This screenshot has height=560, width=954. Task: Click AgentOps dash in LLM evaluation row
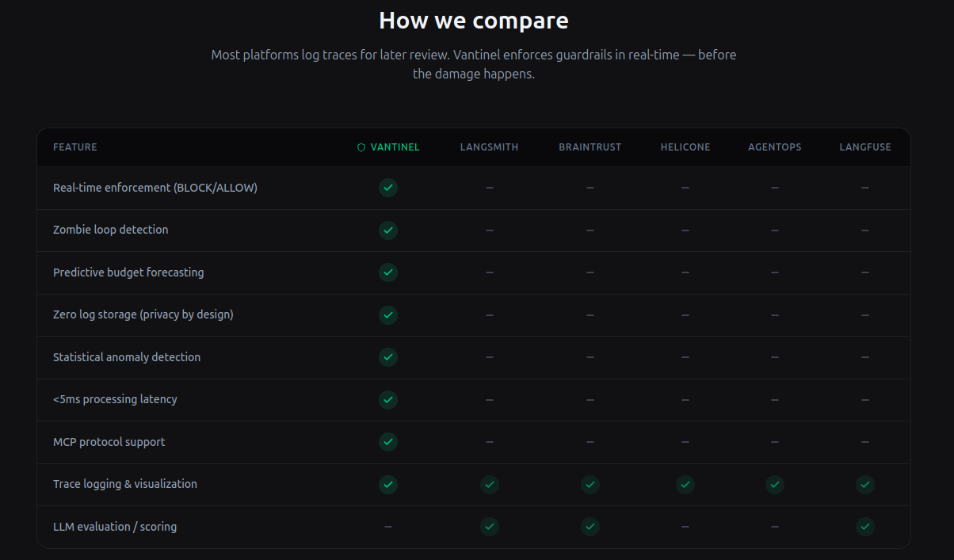[x=775, y=527]
